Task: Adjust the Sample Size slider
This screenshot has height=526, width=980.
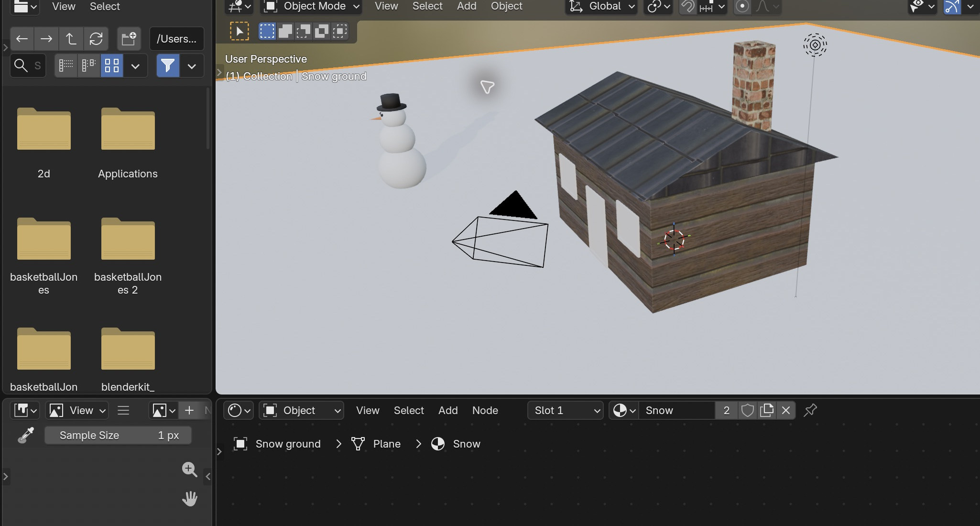Action: 118,435
